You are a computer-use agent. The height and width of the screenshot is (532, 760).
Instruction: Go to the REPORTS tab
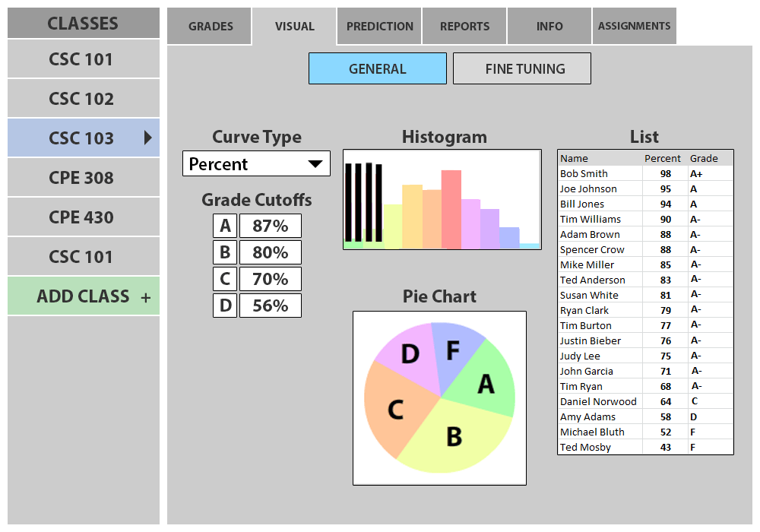point(464,27)
